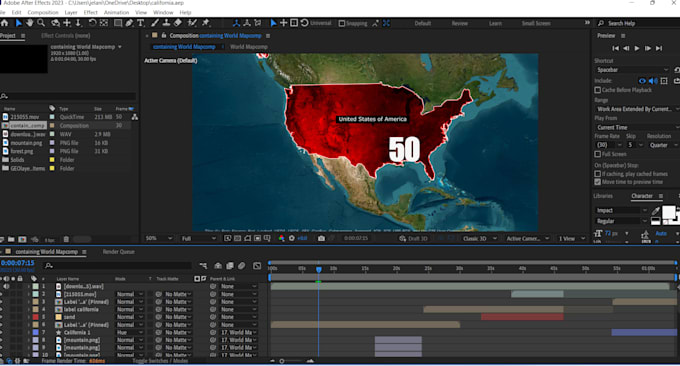Switch to the Review workspace
The width and height of the screenshot is (680, 366).
[x=460, y=23]
